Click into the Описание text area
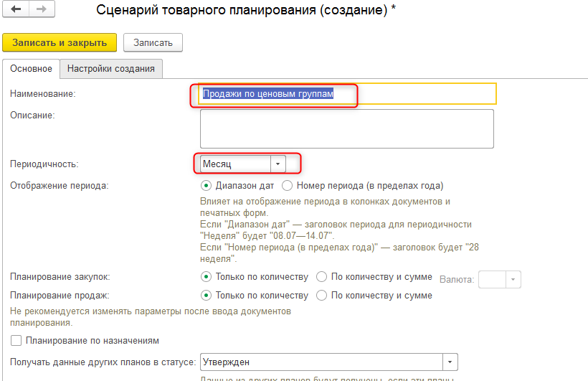The height and width of the screenshot is (381, 588). (347, 128)
